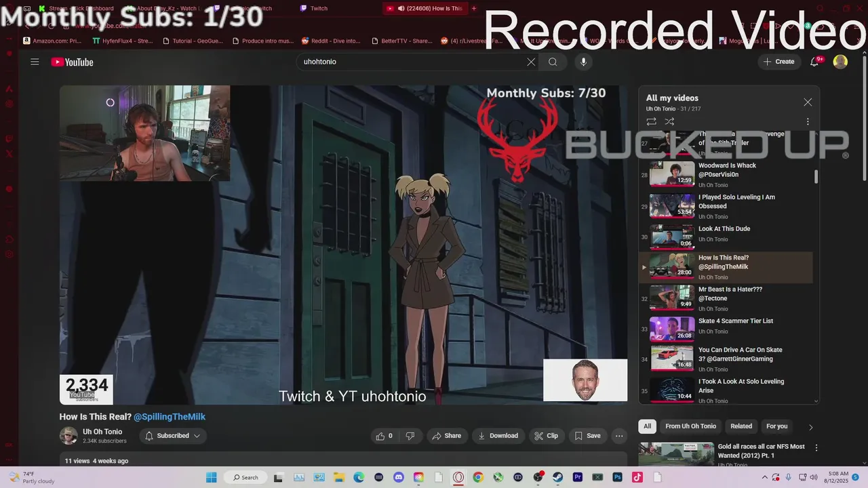The image size is (868, 488).
Task: Open the YouTube guide hamburger menu
Action: pos(35,62)
